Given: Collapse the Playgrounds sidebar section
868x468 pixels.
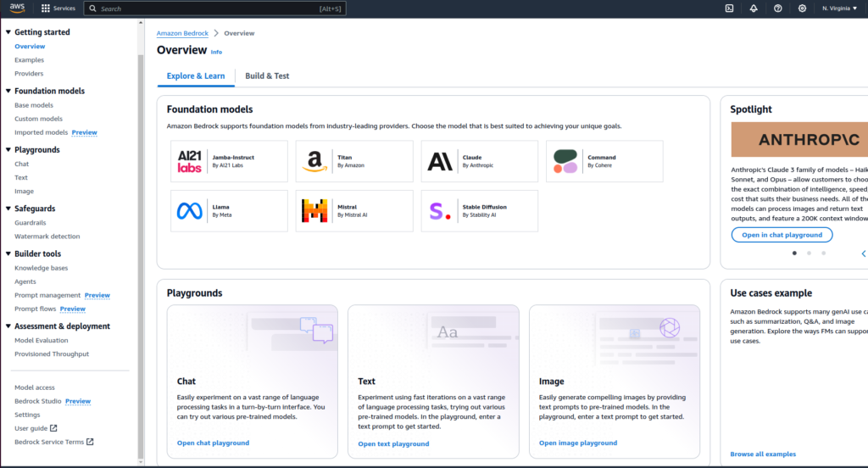Looking at the screenshot, I should click(x=8, y=149).
